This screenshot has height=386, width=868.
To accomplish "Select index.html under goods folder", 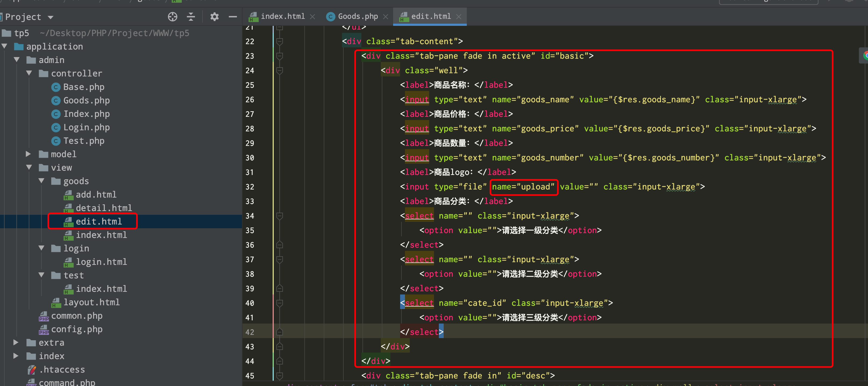I will click(101, 235).
